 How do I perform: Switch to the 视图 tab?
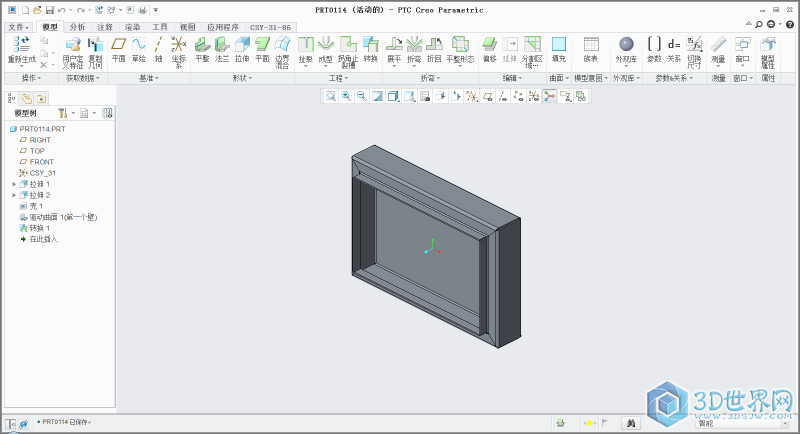[x=187, y=27]
